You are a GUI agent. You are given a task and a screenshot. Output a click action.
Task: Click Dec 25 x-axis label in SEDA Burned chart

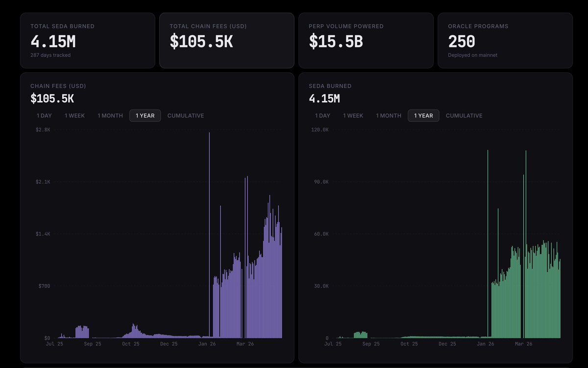[447, 344]
